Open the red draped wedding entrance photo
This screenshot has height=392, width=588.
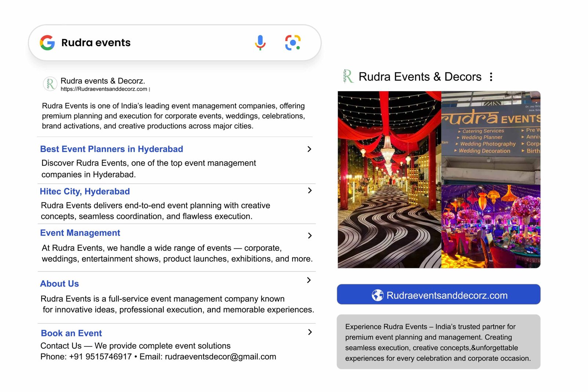tap(389, 179)
